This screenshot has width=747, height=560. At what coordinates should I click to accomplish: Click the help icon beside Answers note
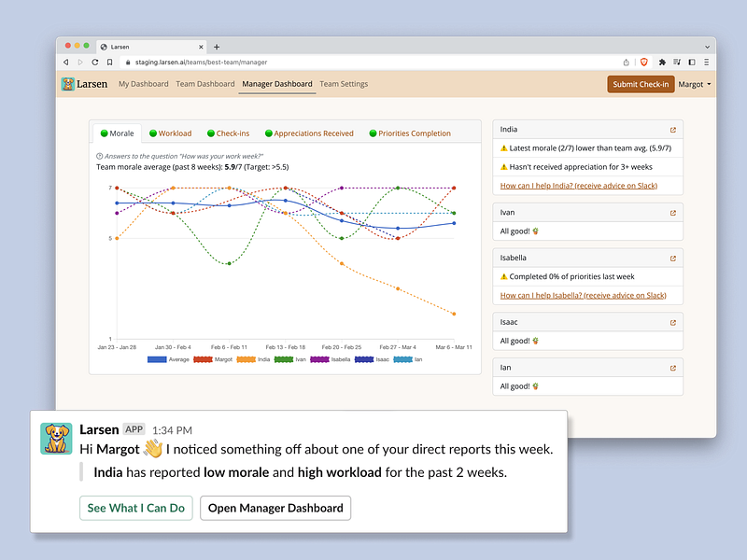coord(100,156)
